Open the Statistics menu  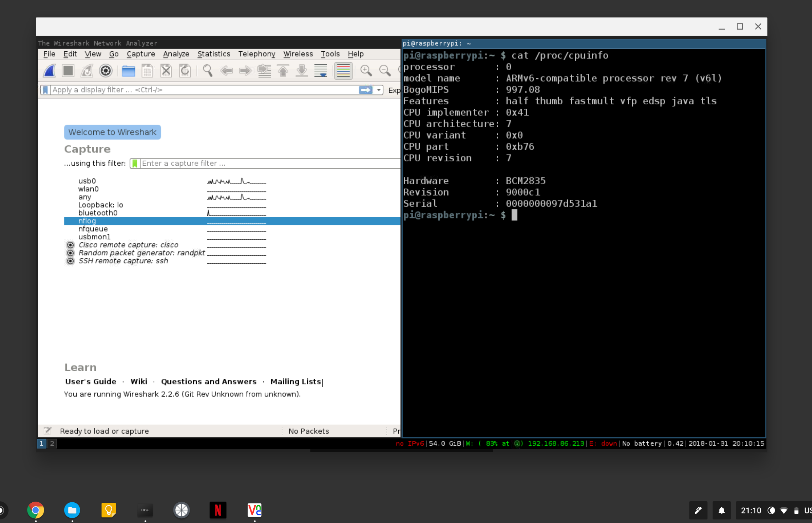[213, 54]
